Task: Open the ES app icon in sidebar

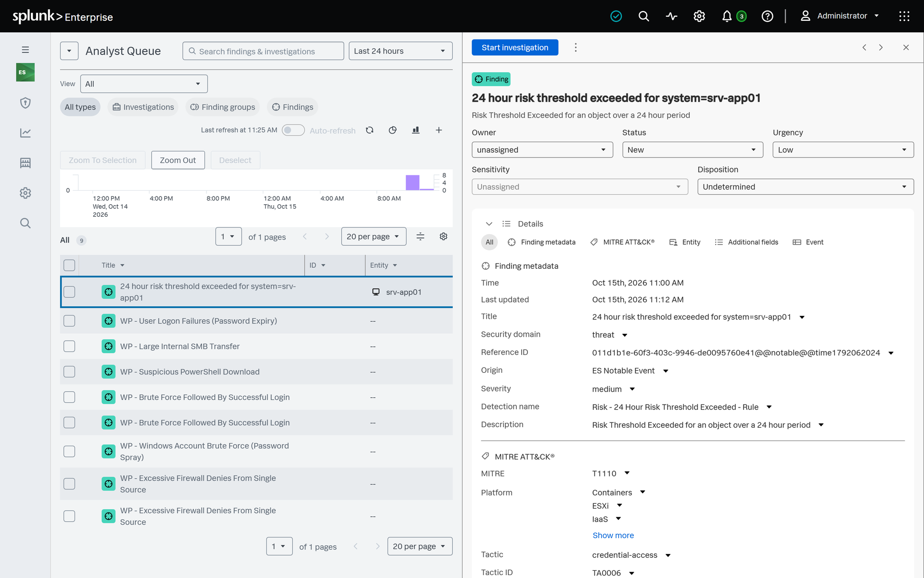Action: (x=26, y=72)
